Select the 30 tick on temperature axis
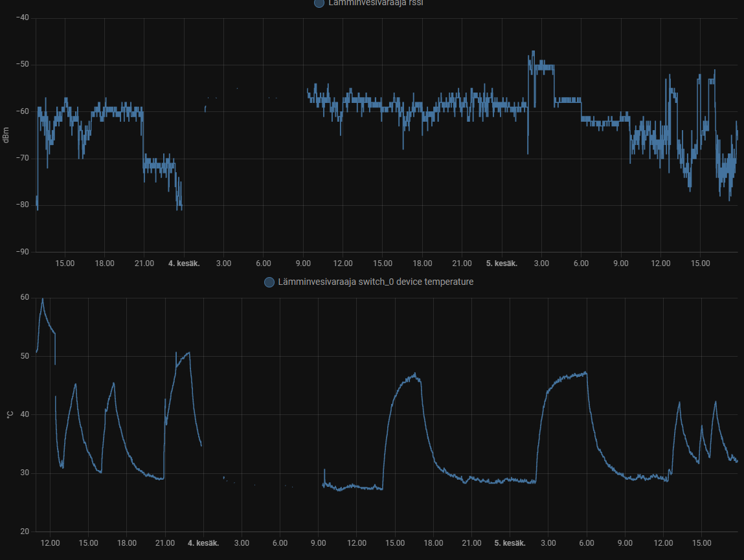Viewport: 744px width, 560px height. pos(25,473)
